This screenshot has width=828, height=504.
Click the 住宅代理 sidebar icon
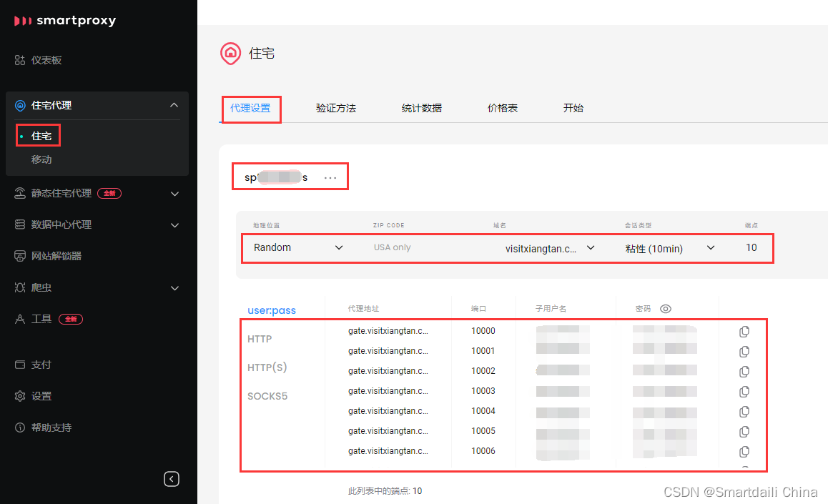pyautogui.click(x=20, y=106)
